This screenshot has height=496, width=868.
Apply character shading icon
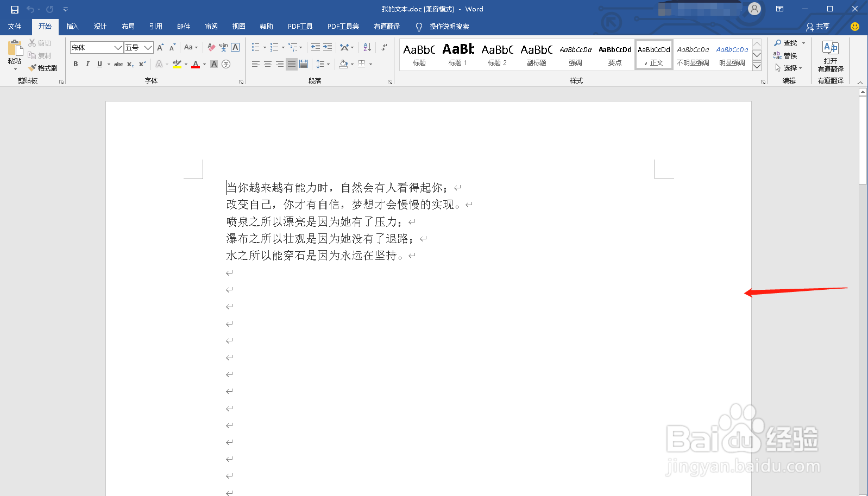pos(214,64)
